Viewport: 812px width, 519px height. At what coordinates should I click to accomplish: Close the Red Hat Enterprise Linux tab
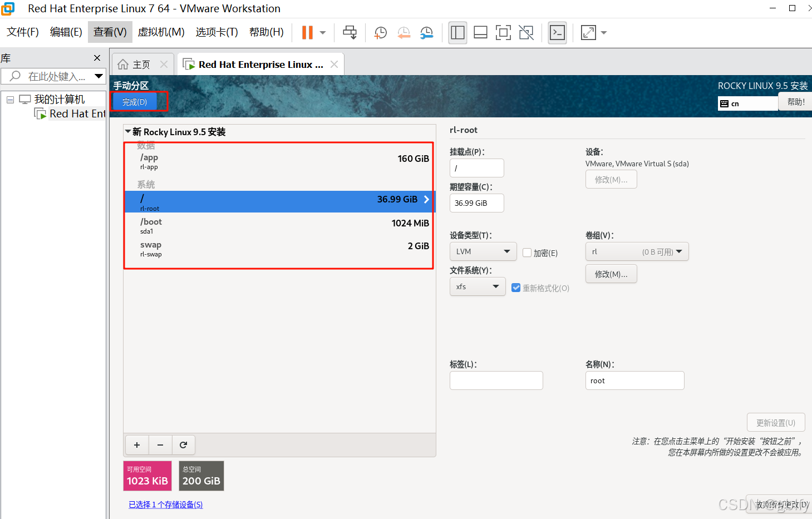coord(334,65)
